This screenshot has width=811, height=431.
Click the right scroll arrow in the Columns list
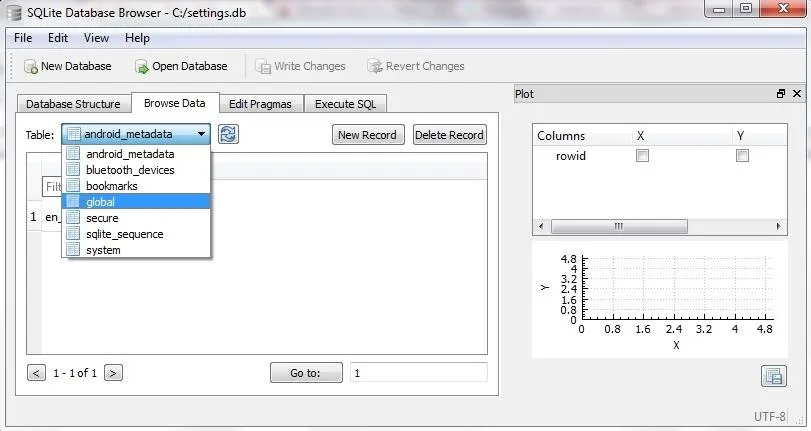point(778,226)
